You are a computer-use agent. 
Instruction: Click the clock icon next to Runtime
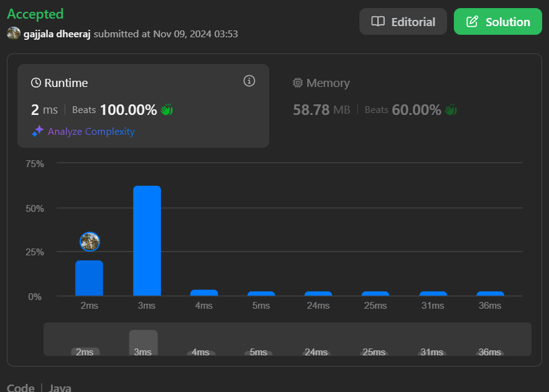[36, 83]
